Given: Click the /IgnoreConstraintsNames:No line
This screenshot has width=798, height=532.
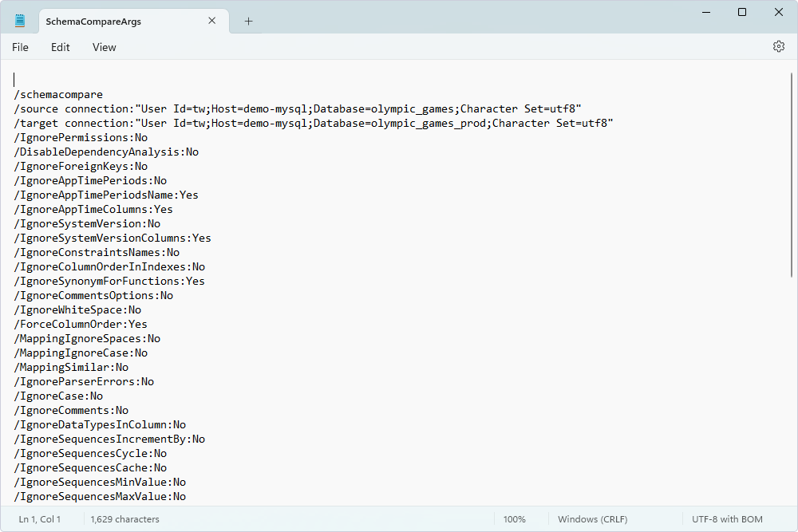Looking at the screenshot, I should [97, 252].
